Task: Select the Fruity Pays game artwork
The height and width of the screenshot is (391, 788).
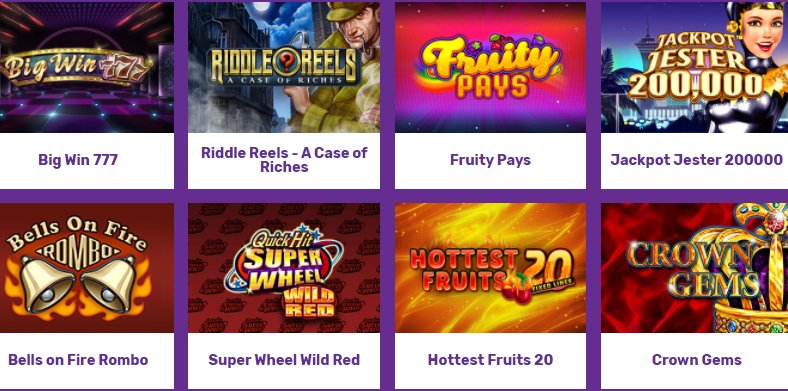Action: click(x=490, y=67)
